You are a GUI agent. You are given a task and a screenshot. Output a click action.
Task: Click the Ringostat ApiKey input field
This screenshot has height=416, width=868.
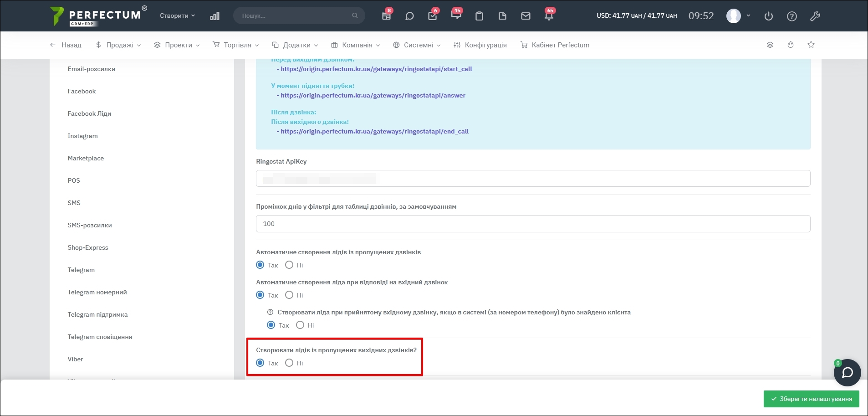tap(533, 178)
